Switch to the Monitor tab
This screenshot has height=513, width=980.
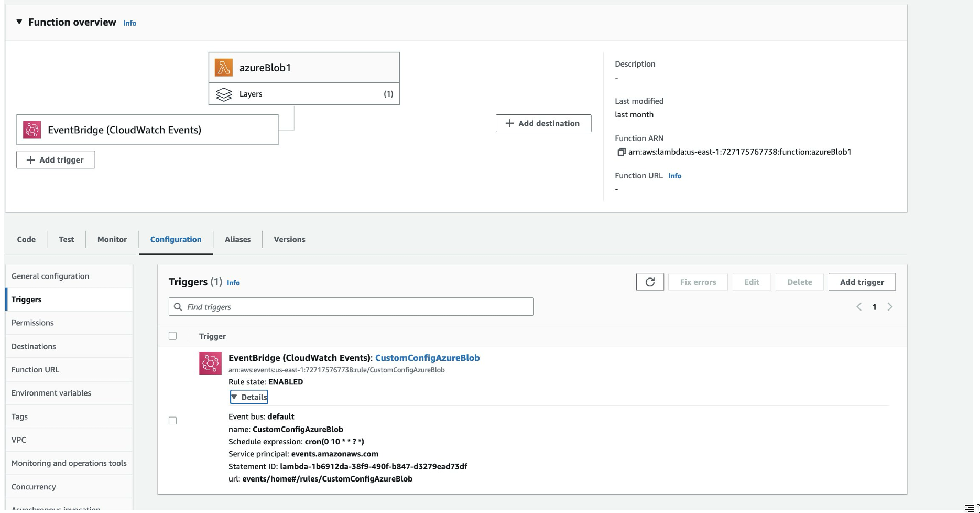[x=112, y=239]
